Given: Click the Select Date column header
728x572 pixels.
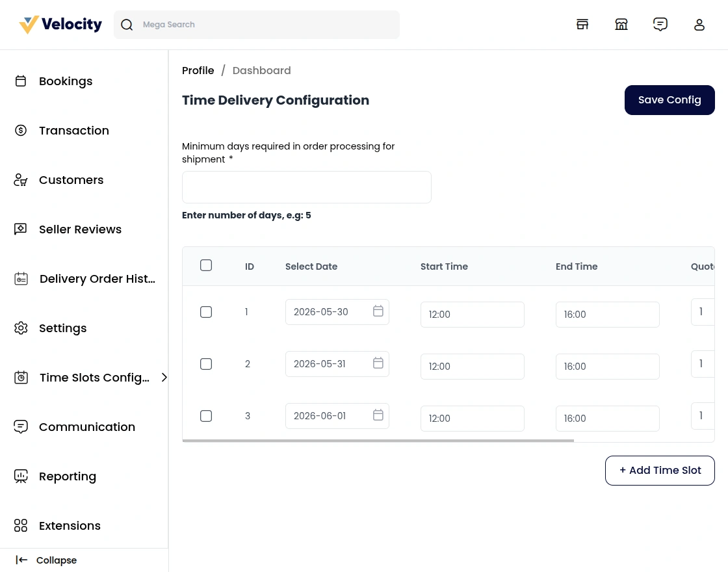Looking at the screenshot, I should point(311,266).
